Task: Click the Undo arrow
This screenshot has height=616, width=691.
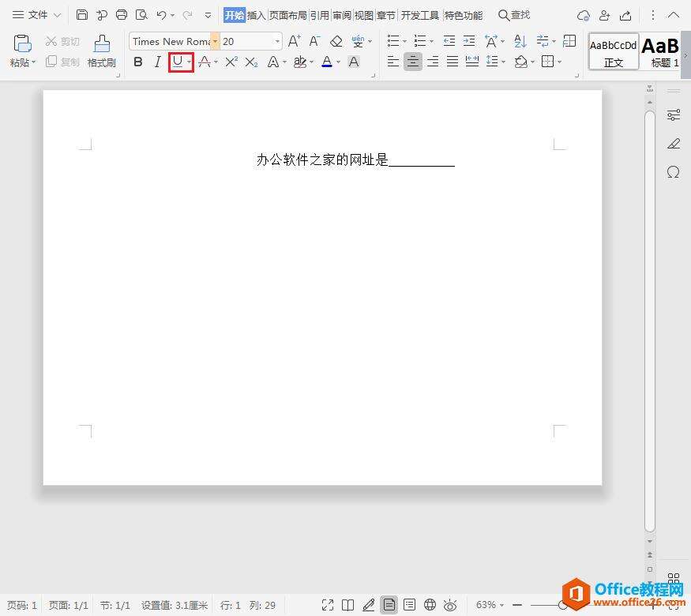Action: (x=161, y=16)
